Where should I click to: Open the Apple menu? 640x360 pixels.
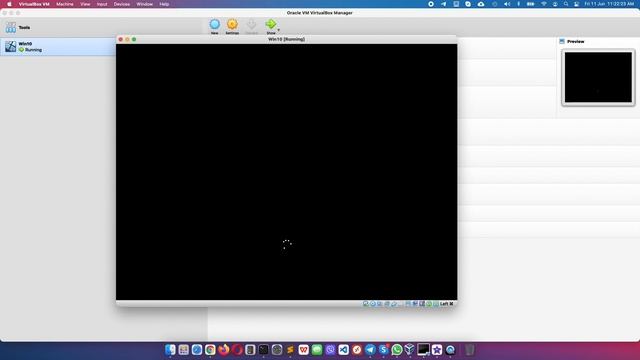[x=9, y=4]
